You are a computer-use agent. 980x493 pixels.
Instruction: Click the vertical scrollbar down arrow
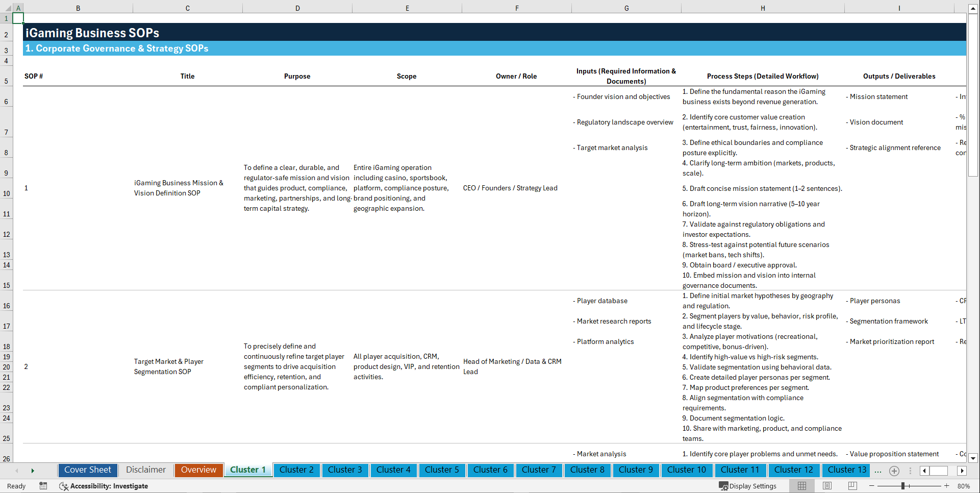pos(973,458)
